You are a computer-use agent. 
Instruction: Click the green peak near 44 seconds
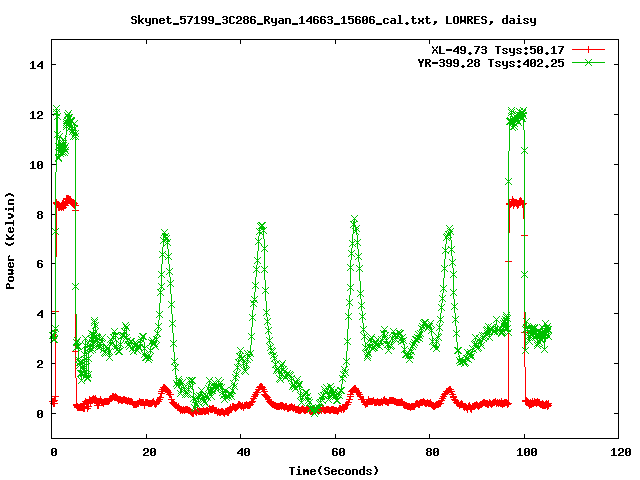click(x=262, y=227)
